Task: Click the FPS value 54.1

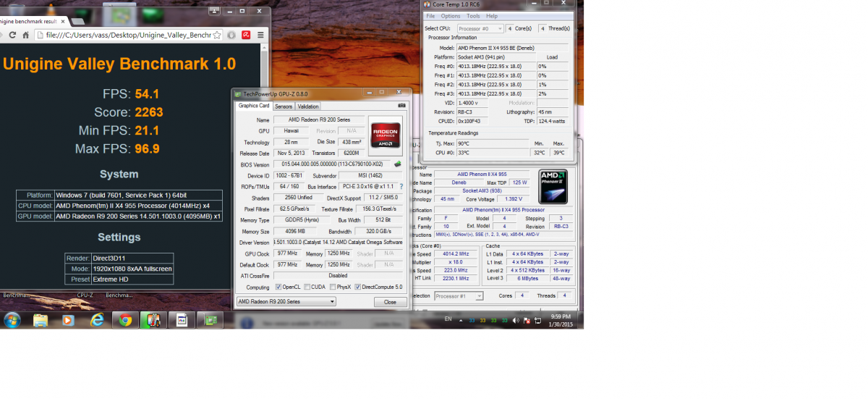Action: [147, 93]
